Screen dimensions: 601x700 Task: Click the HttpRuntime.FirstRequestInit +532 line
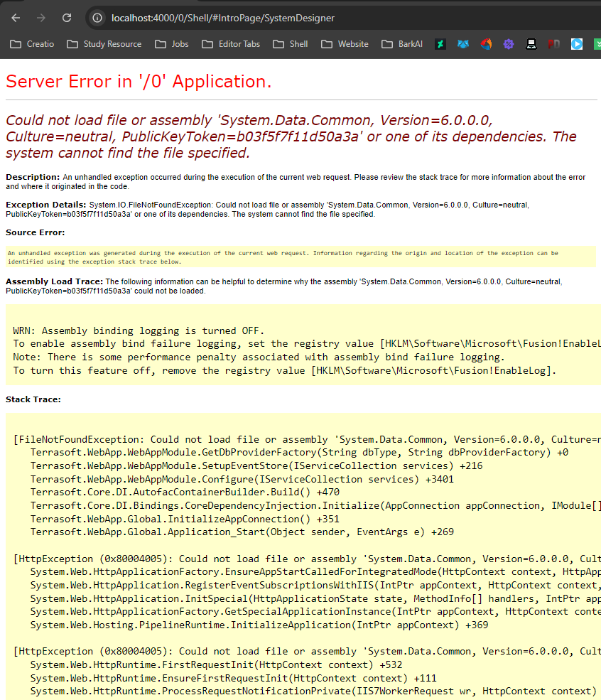(x=217, y=664)
